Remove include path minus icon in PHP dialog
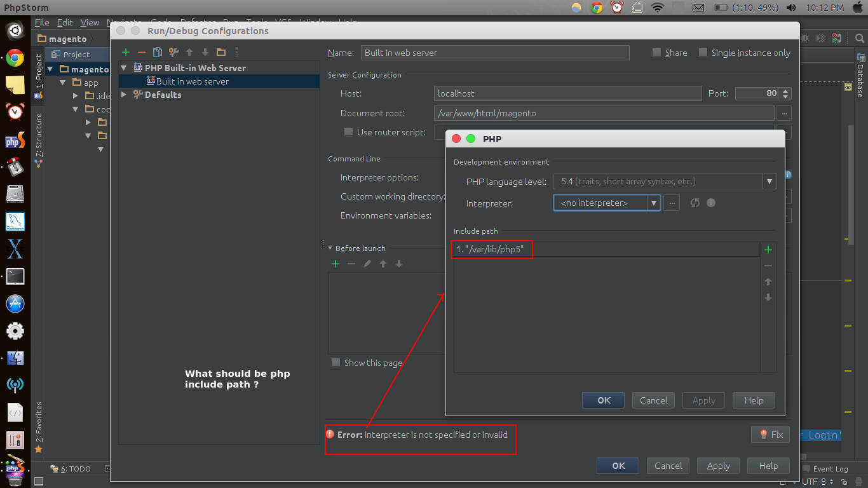The width and height of the screenshot is (868, 488). [768, 266]
